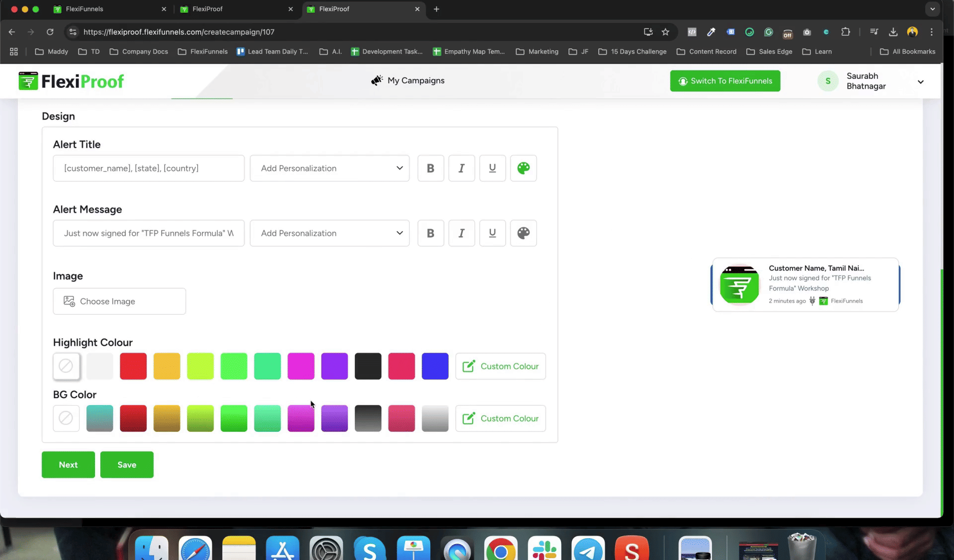
Task: Open My Campaigns menu
Action: 408,80
